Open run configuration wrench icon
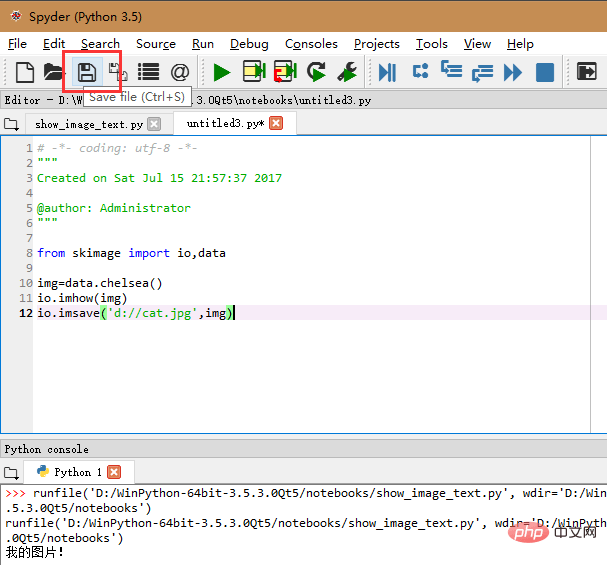 pos(347,72)
